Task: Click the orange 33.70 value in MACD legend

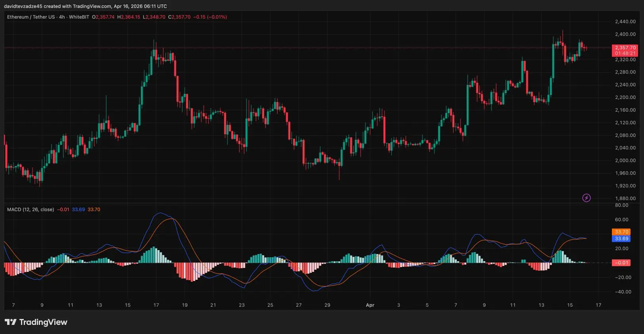Action: click(94, 209)
